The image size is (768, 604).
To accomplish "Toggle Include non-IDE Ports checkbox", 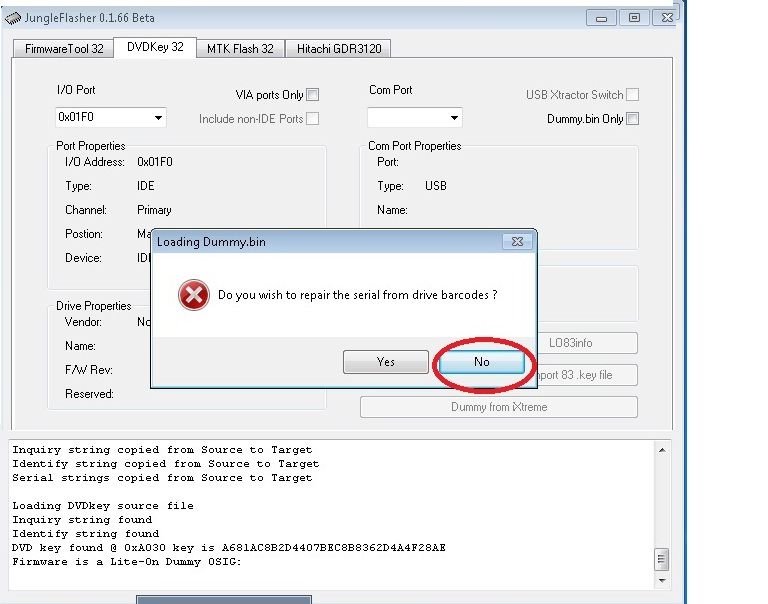I will coord(313,119).
